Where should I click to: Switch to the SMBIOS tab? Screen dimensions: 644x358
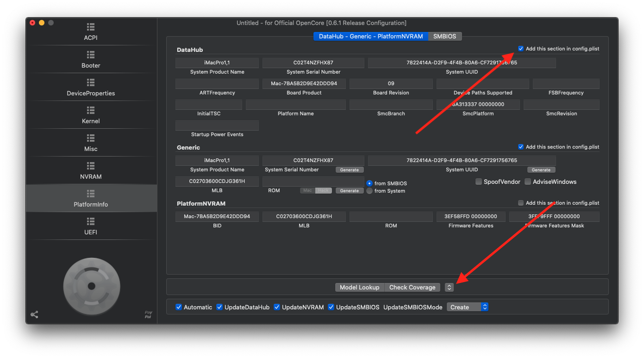(x=444, y=36)
